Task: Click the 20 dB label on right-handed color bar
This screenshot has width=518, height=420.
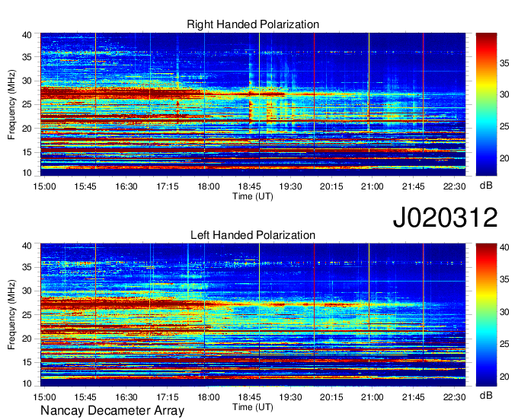Action: click(504, 159)
